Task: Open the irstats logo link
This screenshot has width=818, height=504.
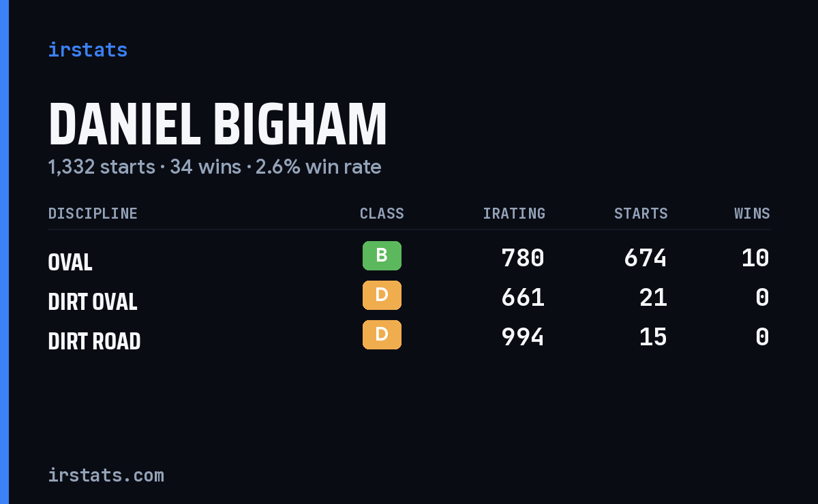Action: coord(88,50)
